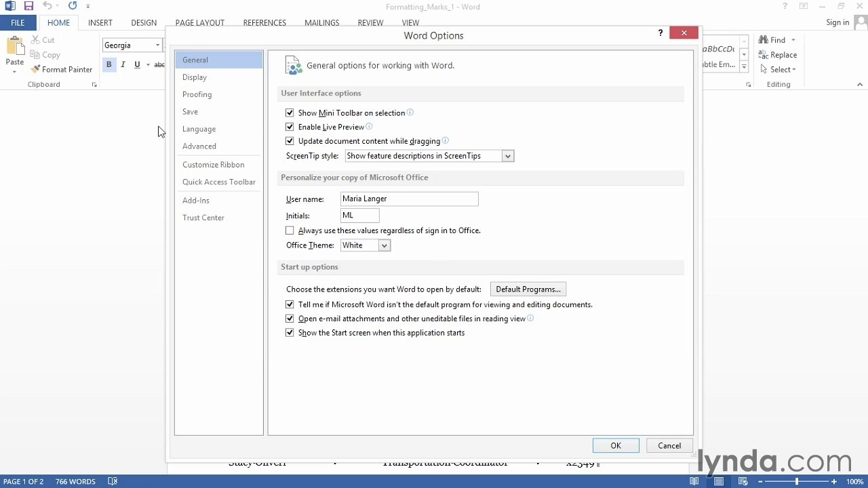Click the Copy command in Clipboard group
The width and height of the screenshot is (868, 488).
point(45,55)
